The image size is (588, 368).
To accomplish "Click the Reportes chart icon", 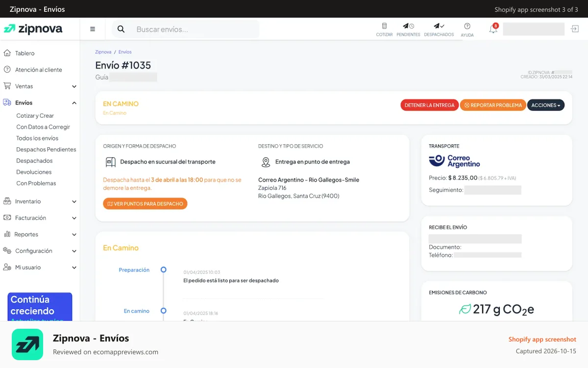I will point(7,234).
